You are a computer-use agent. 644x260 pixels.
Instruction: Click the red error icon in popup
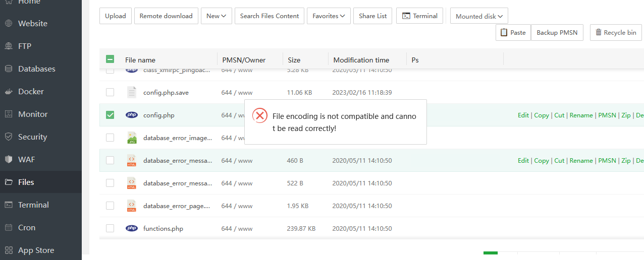(x=259, y=116)
